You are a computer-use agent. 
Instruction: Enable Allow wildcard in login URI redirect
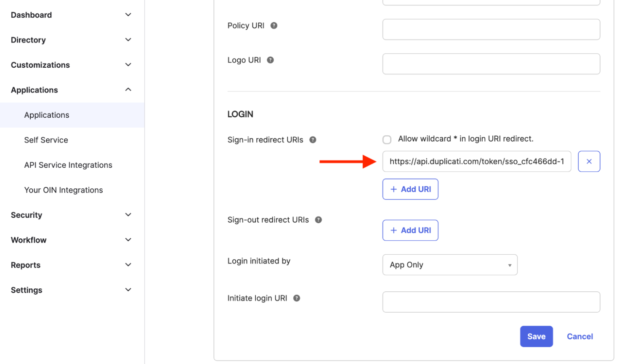click(x=387, y=140)
